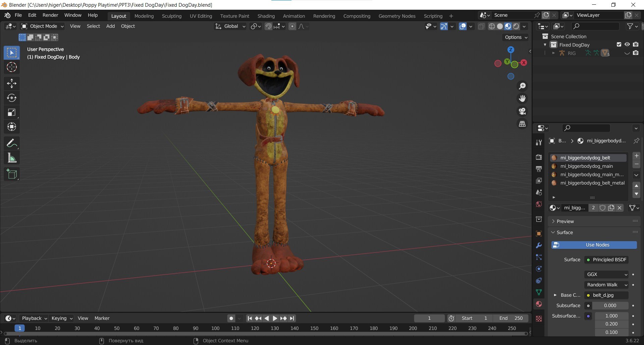Open the viewport Add menu
The image size is (644, 345).
pyautogui.click(x=110, y=26)
